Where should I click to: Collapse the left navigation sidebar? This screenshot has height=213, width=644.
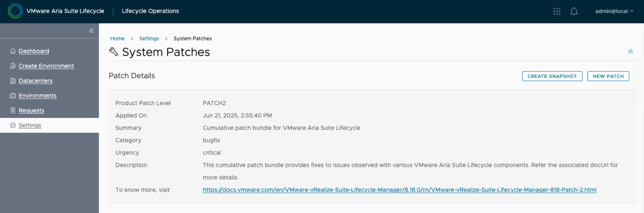[91, 31]
